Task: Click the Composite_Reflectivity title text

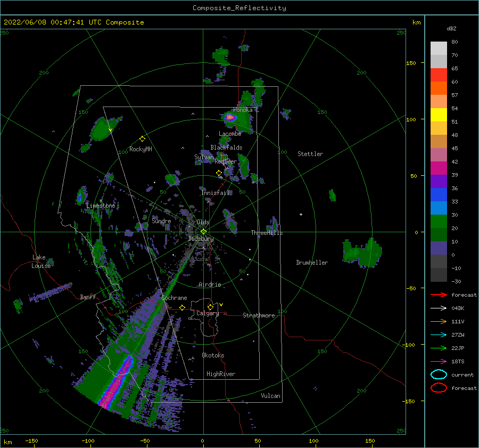Action: point(239,8)
